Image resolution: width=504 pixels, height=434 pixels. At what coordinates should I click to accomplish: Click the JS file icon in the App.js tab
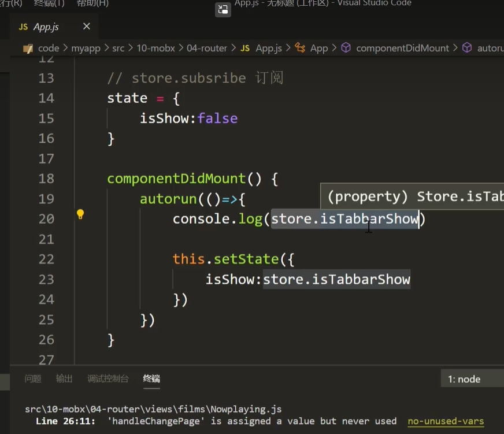(x=23, y=27)
